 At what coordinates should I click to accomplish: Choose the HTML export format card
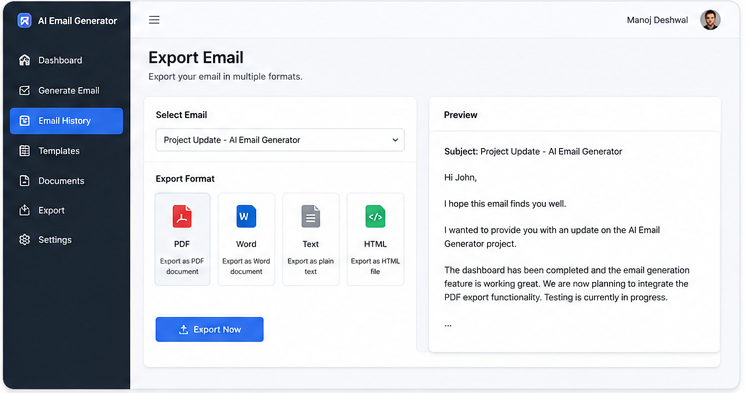pos(375,239)
